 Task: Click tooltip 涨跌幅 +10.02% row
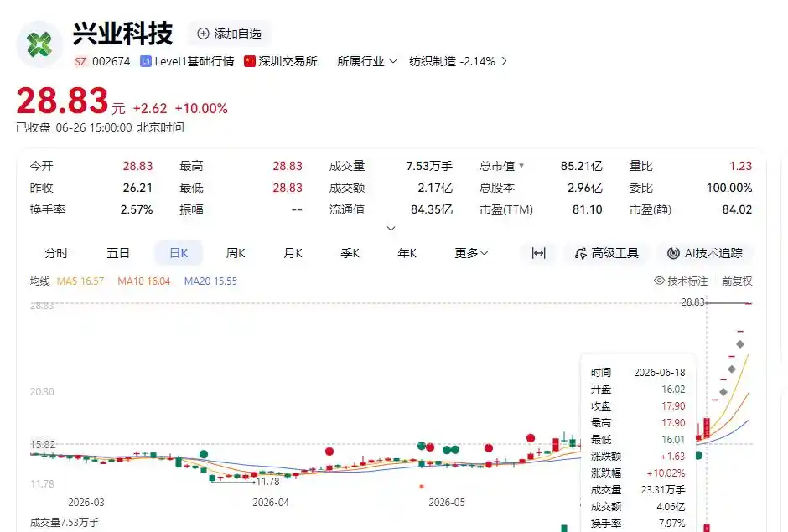click(x=638, y=473)
